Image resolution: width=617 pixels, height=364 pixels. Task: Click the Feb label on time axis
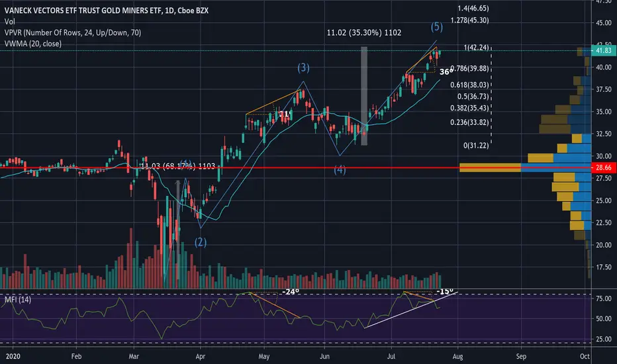76,357
